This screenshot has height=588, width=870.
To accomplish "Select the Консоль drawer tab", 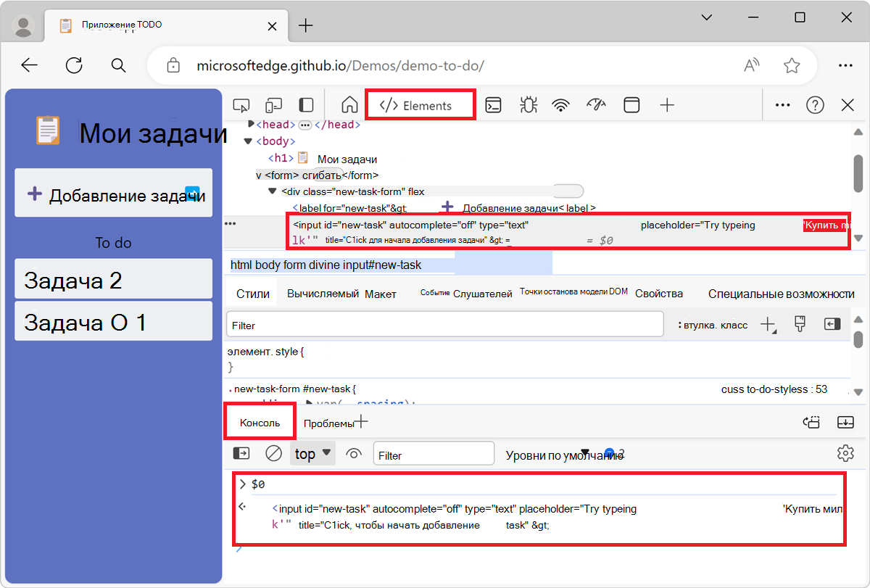I will tap(260, 423).
